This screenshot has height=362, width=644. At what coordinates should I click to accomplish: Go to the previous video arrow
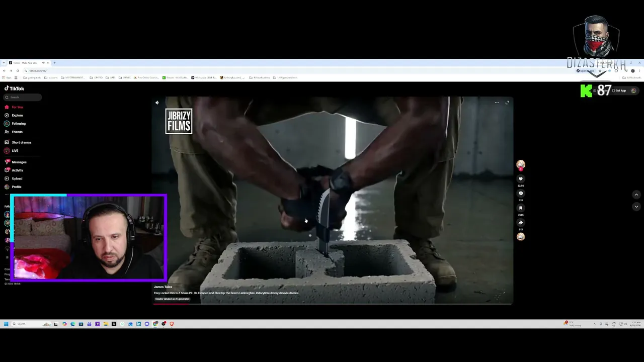[636, 195]
